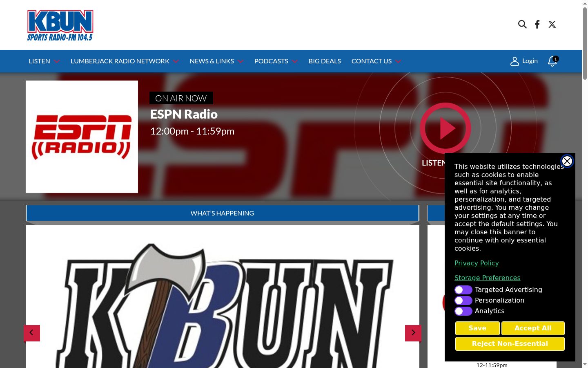
Task: Click the ON AIR NOW label
Action: click(x=181, y=98)
